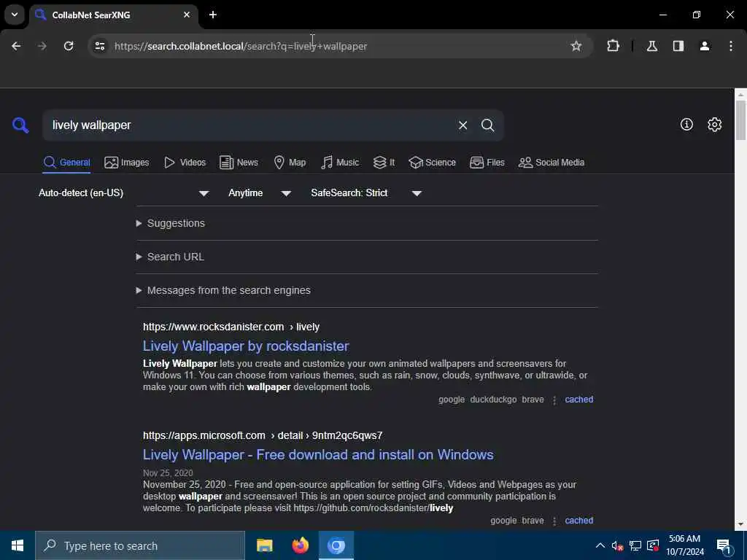
Task: Switch to the Social Media category tab
Action: point(551,163)
